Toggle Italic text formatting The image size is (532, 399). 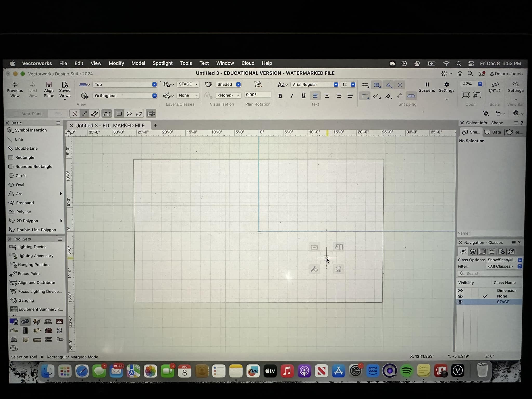(292, 96)
